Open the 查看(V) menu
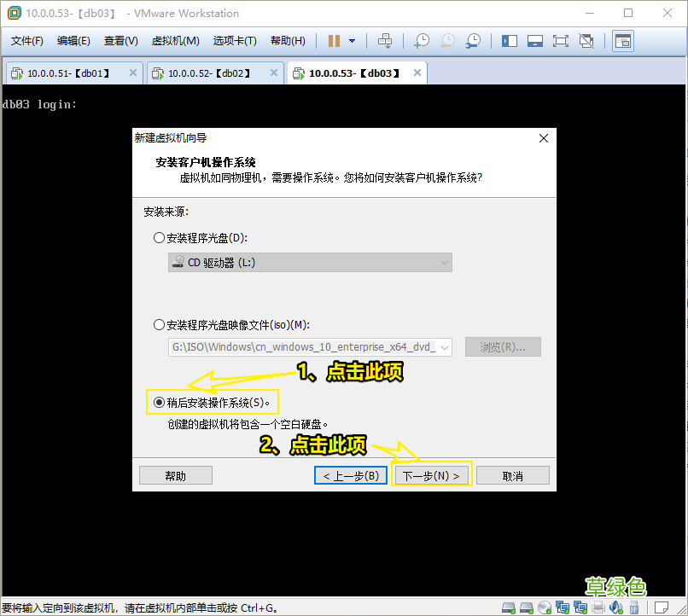 120,41
